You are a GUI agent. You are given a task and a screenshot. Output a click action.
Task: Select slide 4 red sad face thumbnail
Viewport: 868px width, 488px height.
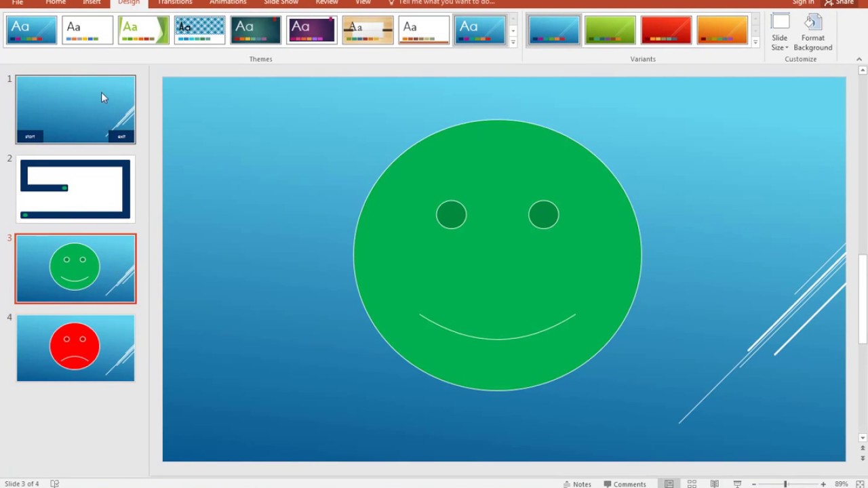(76, 348)
